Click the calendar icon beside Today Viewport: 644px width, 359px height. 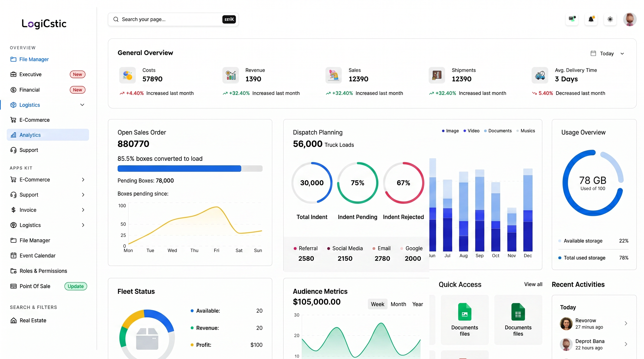[593, 53]
